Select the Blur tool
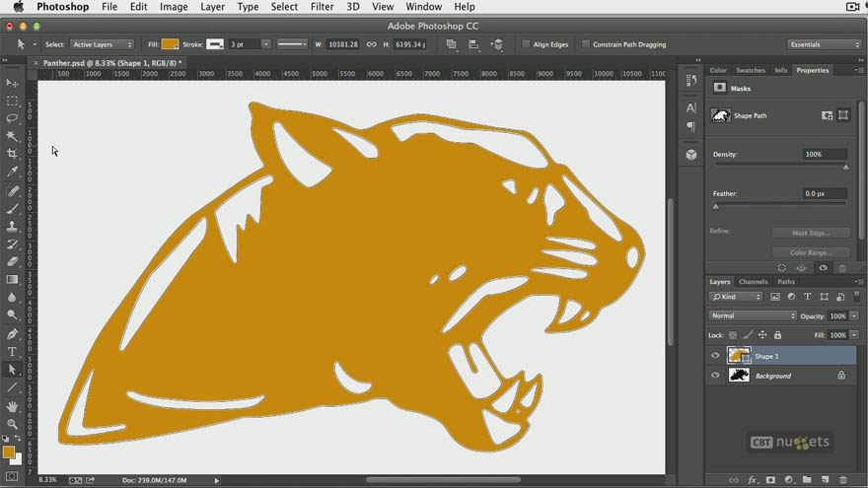 [12, 297]
